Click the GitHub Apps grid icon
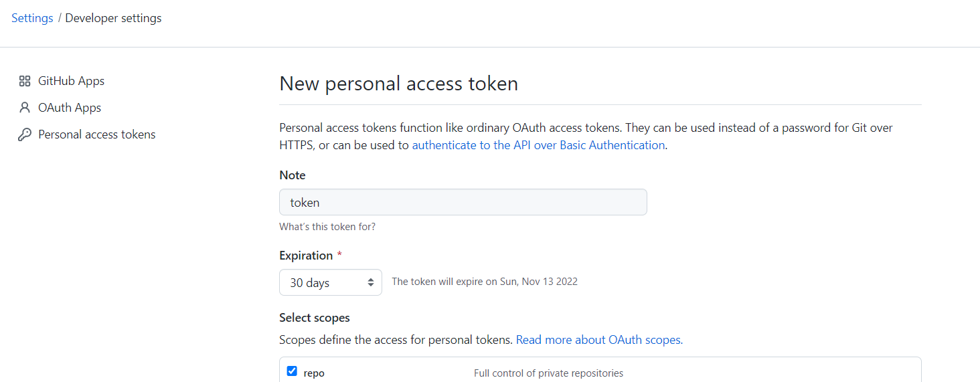Screen dimensions: 980x382 (25, 81)
